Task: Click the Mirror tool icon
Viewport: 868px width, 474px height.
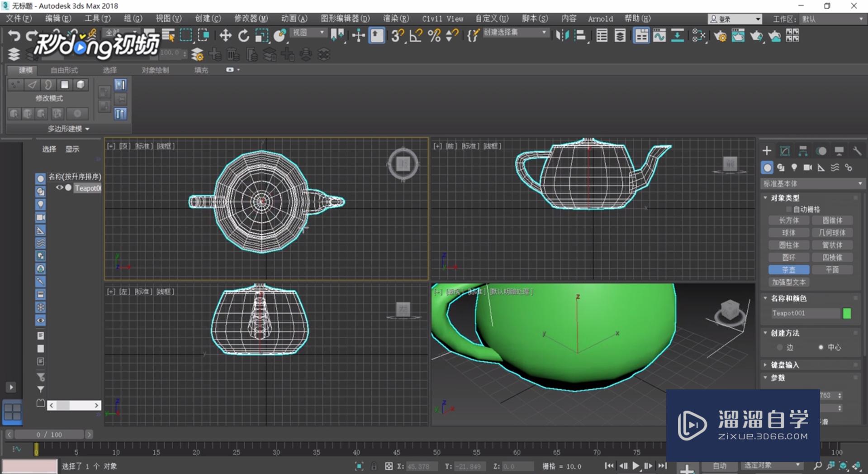Action: coord(562,36)
